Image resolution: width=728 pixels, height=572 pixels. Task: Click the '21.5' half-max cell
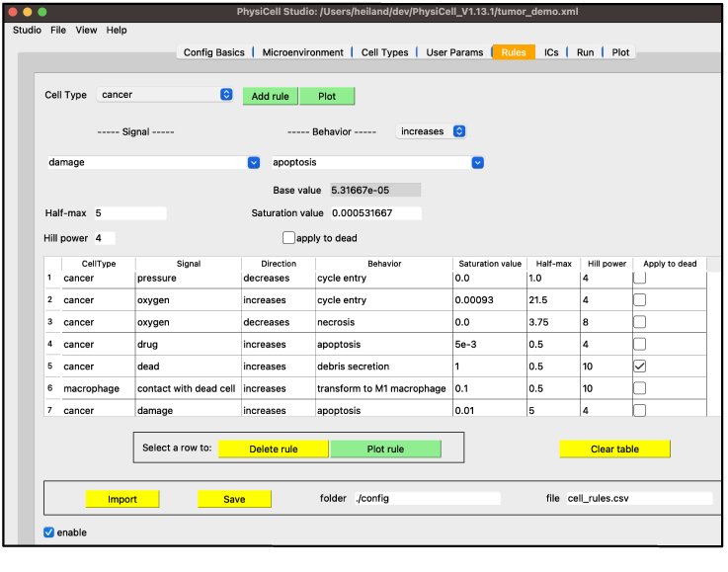click(553, 300)
